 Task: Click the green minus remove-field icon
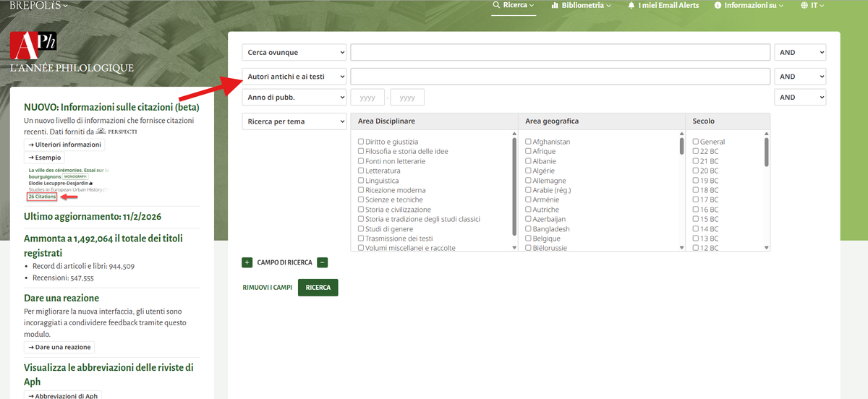click(323, 262)
